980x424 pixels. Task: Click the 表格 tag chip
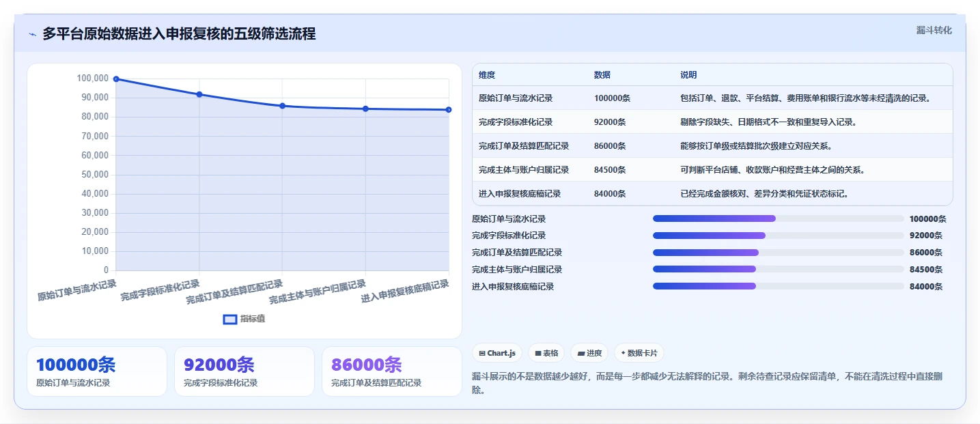pos(546,353)
